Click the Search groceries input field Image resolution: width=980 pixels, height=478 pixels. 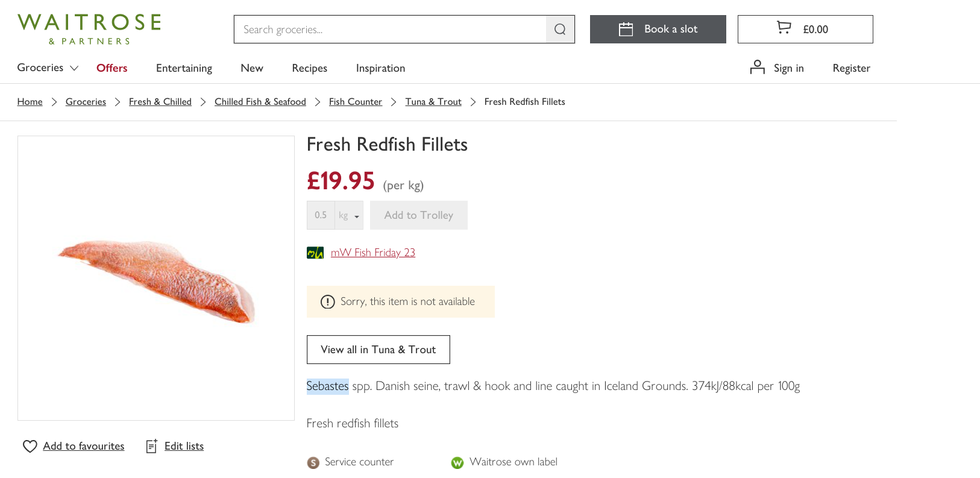click(390, 30)
